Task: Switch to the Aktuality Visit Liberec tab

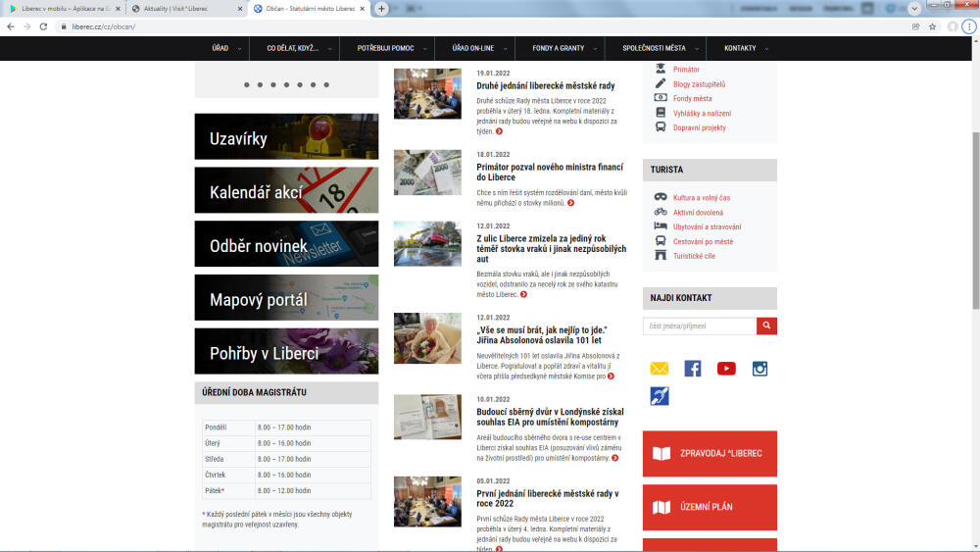Action: [x=181, y=8]
